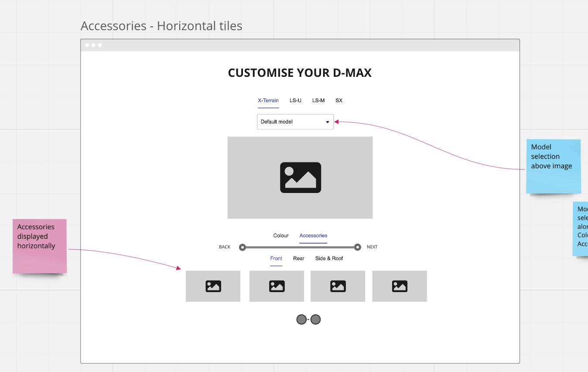Select the third accessory tile from left

coord(338,286)
